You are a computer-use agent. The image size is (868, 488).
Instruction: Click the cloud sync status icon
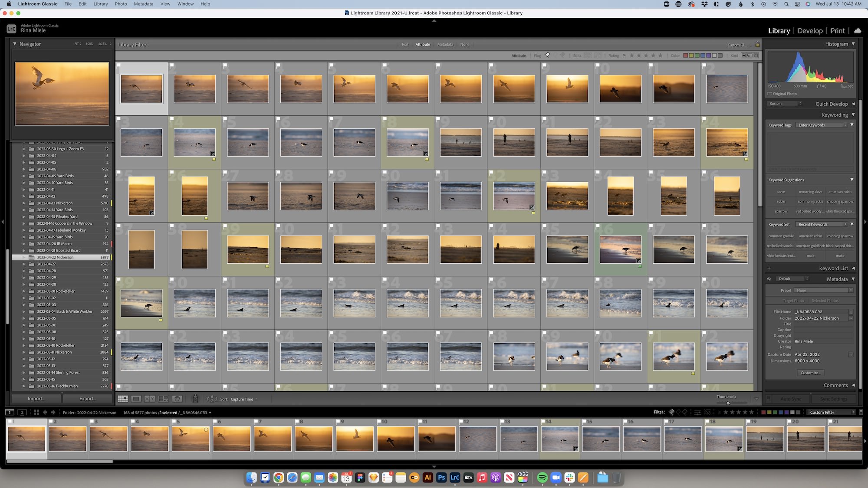[858, 30]
